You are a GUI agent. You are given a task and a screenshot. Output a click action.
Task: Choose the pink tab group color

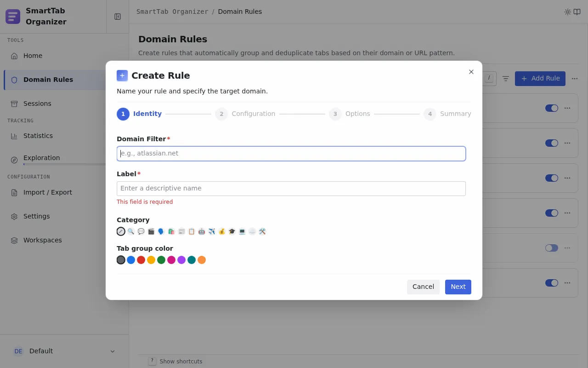pyautogui.click(x=171, y=260)
